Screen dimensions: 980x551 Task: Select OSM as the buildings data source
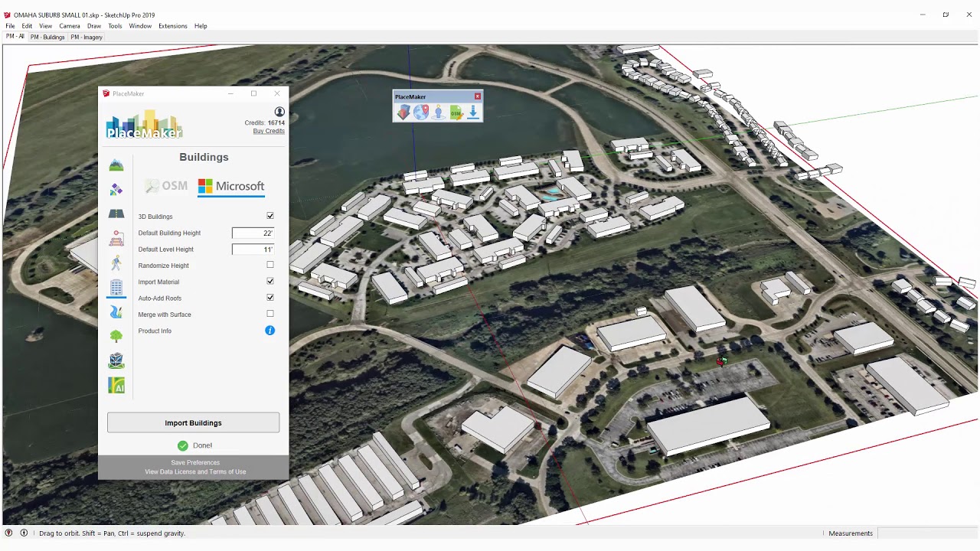tap(166, 186)
